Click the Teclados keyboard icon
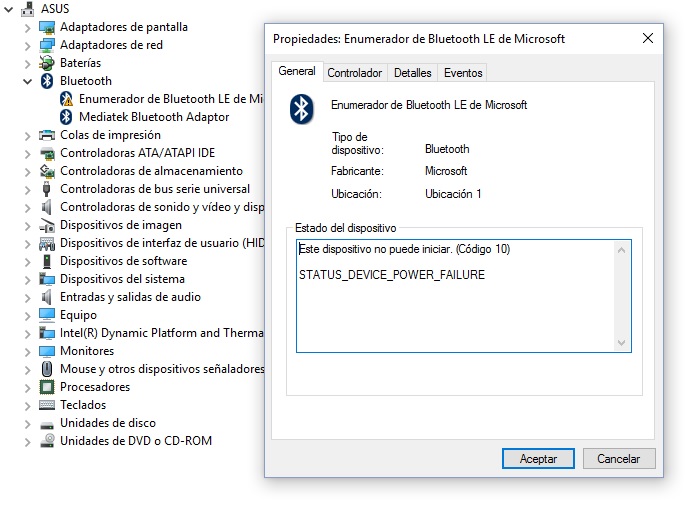 click(x=46, y=405)
